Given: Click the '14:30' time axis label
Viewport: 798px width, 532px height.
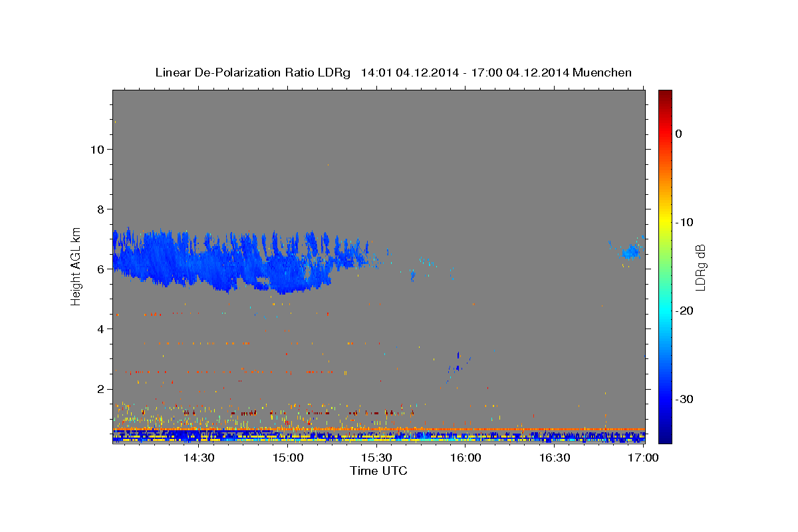Looking at the screenshot, I should (198, 458).
